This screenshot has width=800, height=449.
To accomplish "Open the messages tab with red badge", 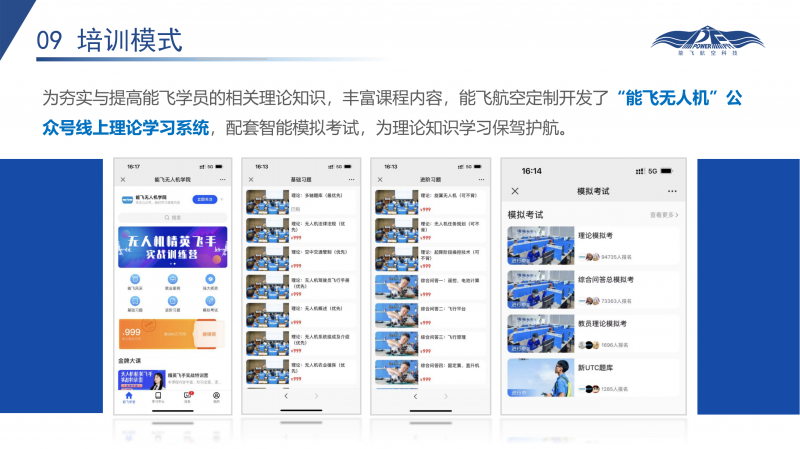I will (x=188, y=397).
